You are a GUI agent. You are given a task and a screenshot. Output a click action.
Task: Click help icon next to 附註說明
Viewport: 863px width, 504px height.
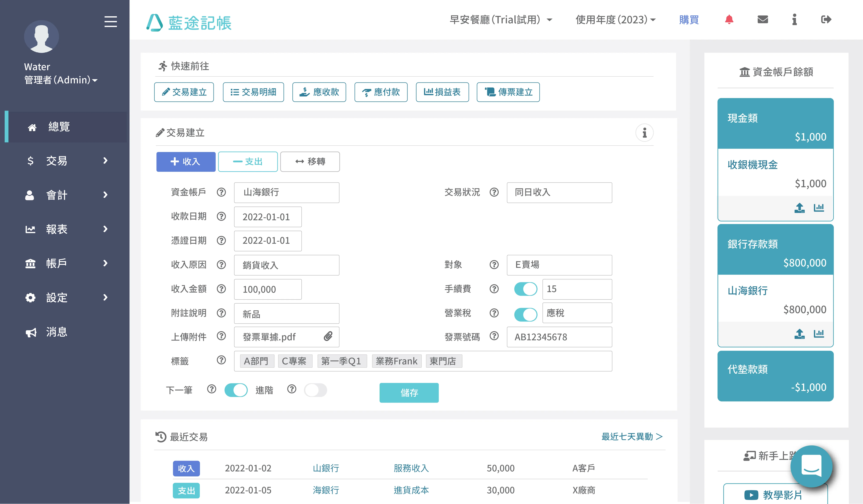(x=221, y=313)
